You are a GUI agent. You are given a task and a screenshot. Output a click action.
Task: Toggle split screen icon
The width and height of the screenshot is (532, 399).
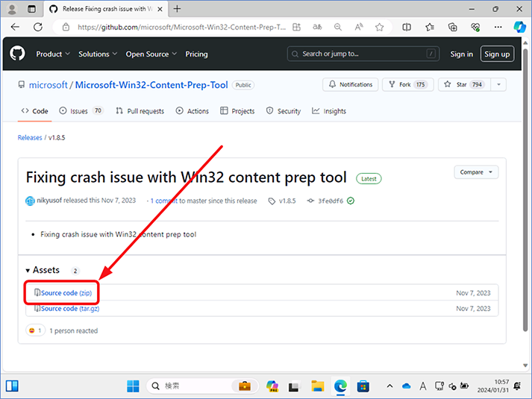coord(407,27)
